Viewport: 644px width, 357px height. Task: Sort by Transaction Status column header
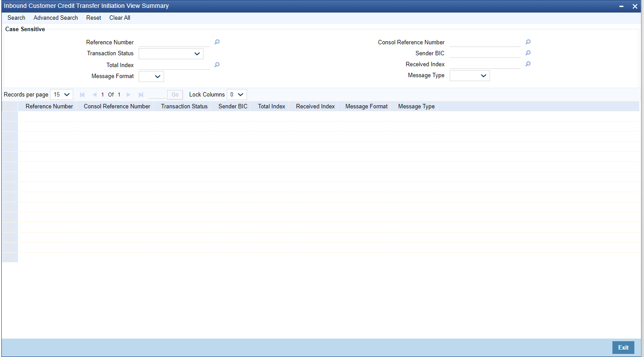tap(184, 107)
